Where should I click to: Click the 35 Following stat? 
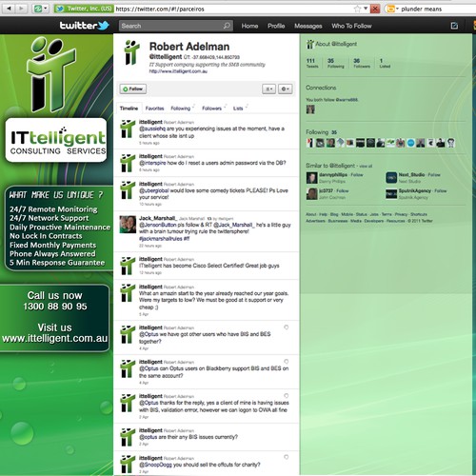pyautogui.click(x=335, y=63)
